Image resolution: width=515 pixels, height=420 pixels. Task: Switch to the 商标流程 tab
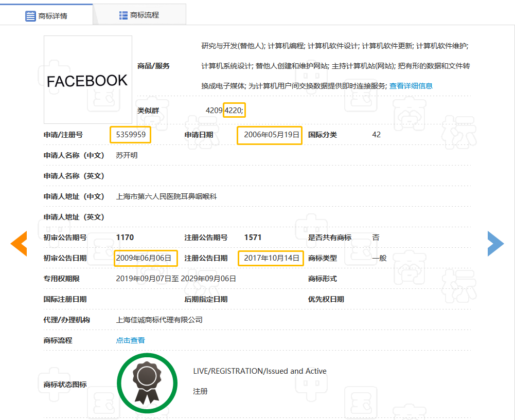[x=145, y=15]
